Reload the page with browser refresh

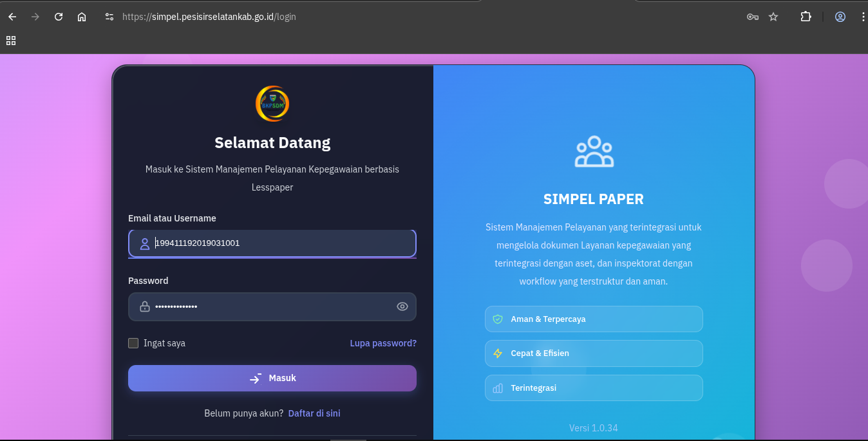pos(59,17)
